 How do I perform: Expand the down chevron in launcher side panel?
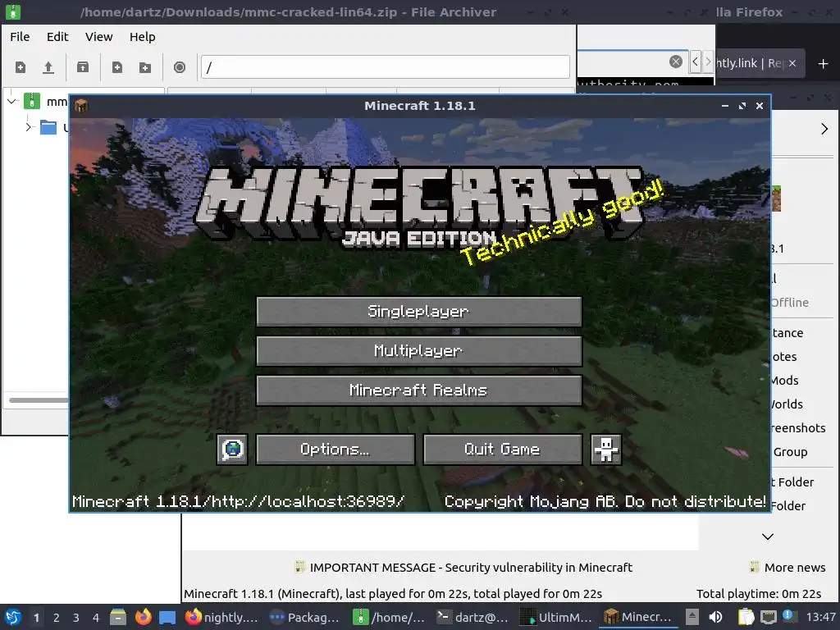point(768,536)
